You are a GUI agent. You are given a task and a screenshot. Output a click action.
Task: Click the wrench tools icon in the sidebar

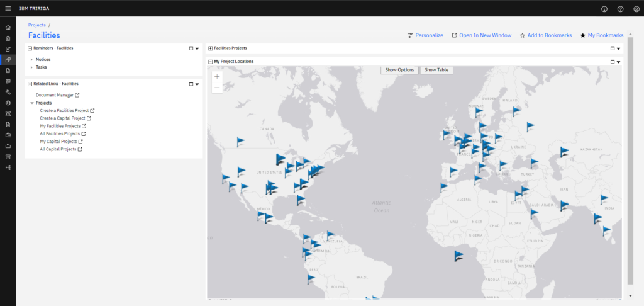click(x=8, y=92)
